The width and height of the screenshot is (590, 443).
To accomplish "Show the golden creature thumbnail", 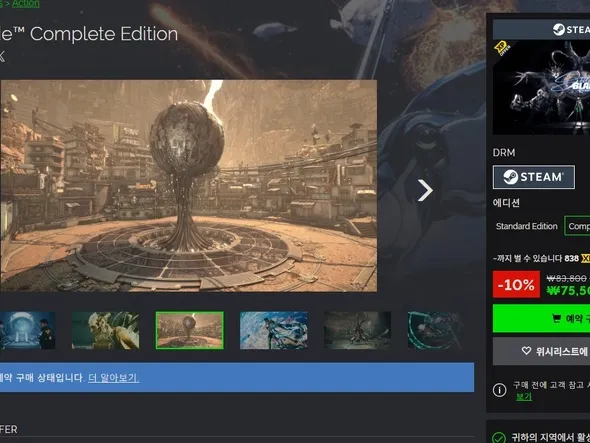I will click(105, 330).
